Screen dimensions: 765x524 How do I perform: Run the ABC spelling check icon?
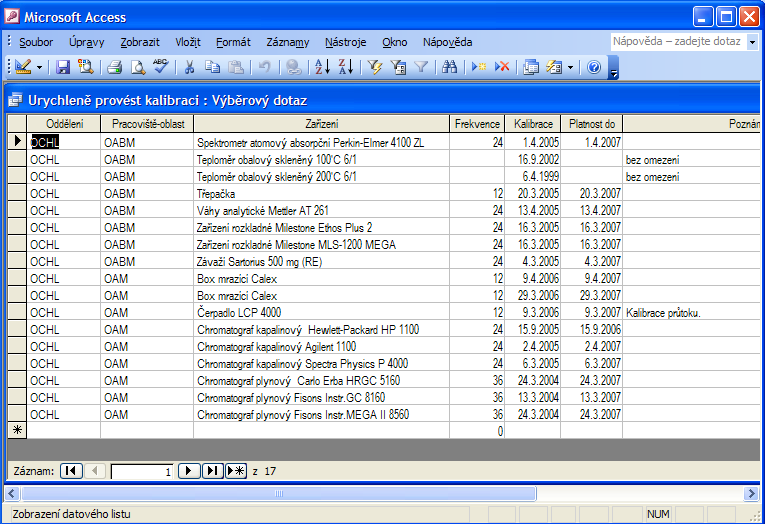pos(161,67)
